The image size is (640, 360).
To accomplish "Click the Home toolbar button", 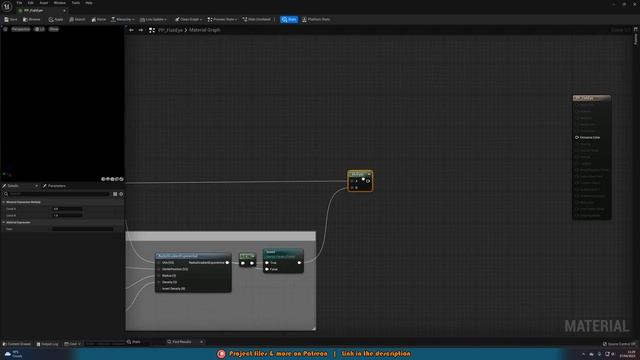I will 99,20.
